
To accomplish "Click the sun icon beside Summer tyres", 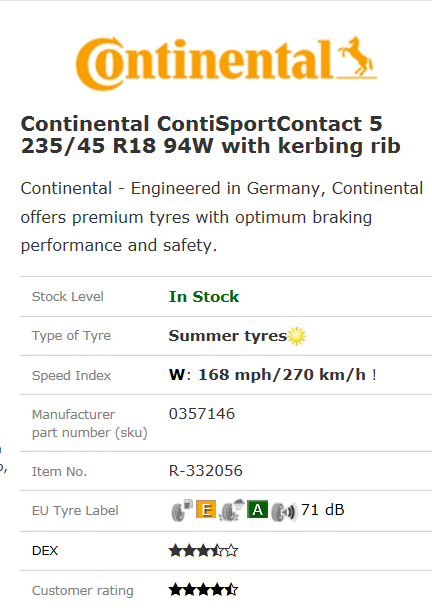I will 297,336.
